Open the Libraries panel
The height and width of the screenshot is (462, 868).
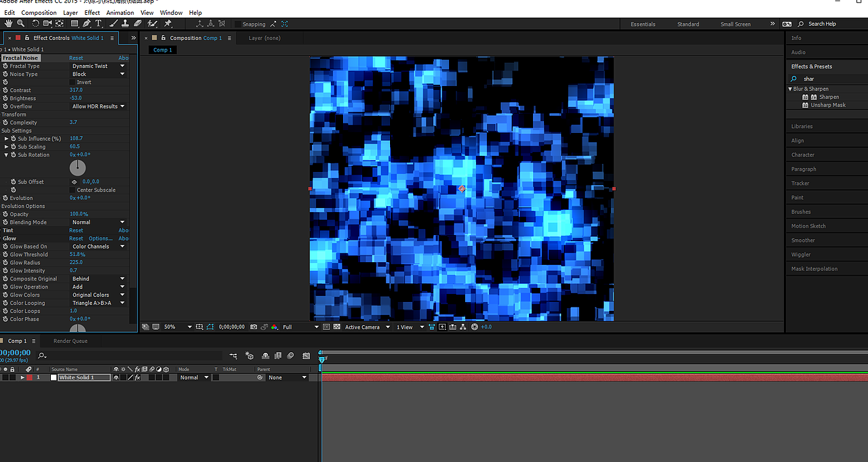[802, 126]
